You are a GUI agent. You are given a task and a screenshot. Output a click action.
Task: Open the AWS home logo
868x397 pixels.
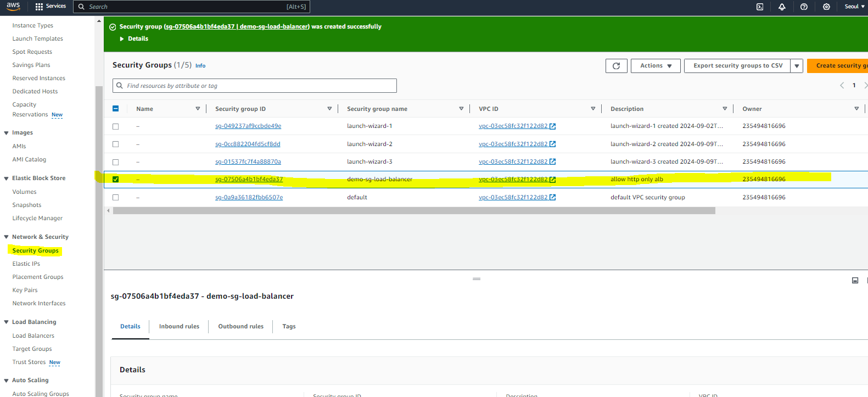tap(13, 6)
